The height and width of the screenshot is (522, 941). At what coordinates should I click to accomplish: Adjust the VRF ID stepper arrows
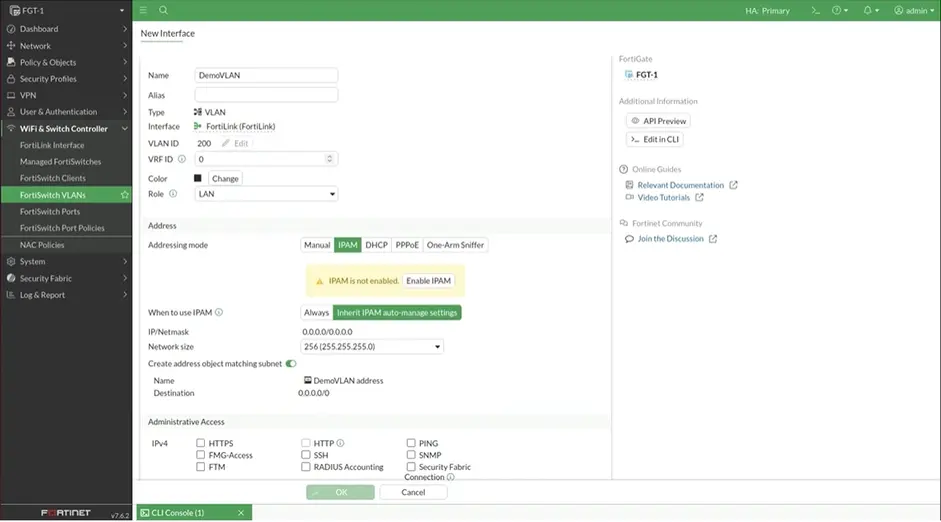click(329, 159)
